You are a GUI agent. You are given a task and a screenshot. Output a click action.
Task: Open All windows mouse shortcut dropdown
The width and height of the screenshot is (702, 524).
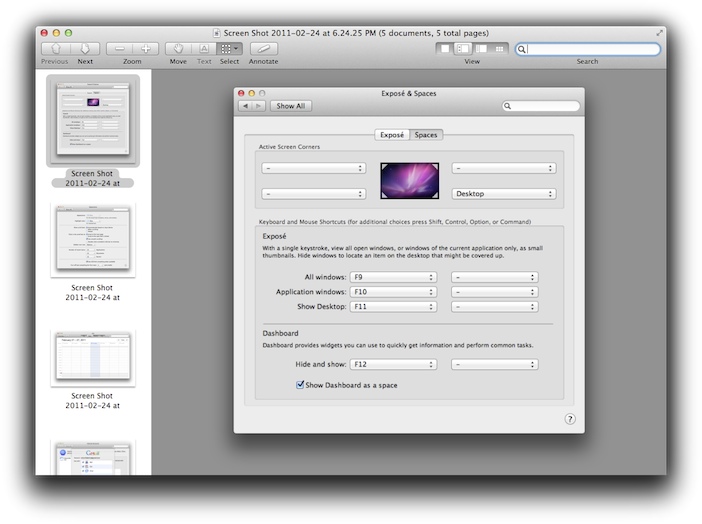click(x=495, y=277)
